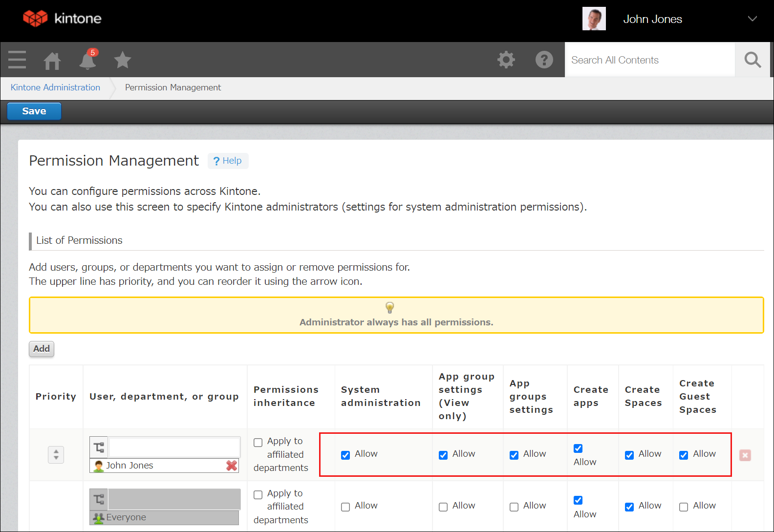Click the John Jones name in header
This screenshot has height=532, width=774.
click(x=652, y=19)
